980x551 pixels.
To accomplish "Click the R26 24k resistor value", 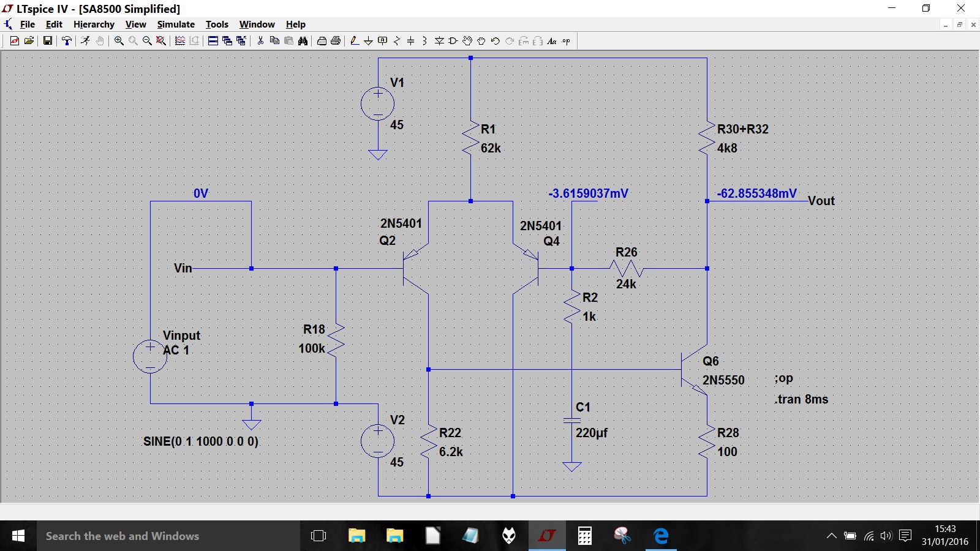I will (626, 284).
